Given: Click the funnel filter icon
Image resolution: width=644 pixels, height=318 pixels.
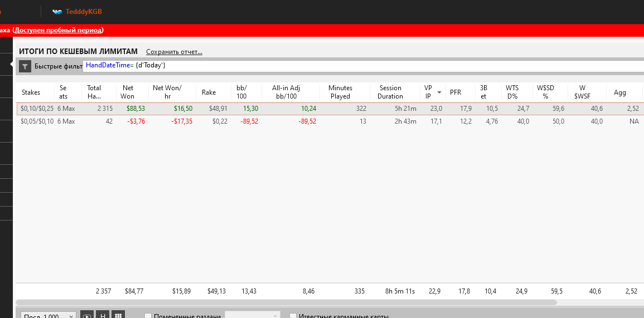Looking at the screenshot, I should pos(25,66).
